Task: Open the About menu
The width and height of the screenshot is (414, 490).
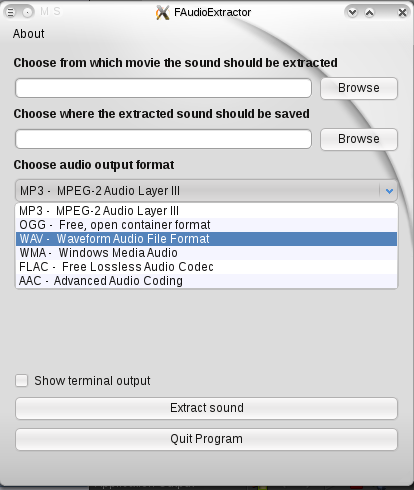Action: tap(29, 34)
